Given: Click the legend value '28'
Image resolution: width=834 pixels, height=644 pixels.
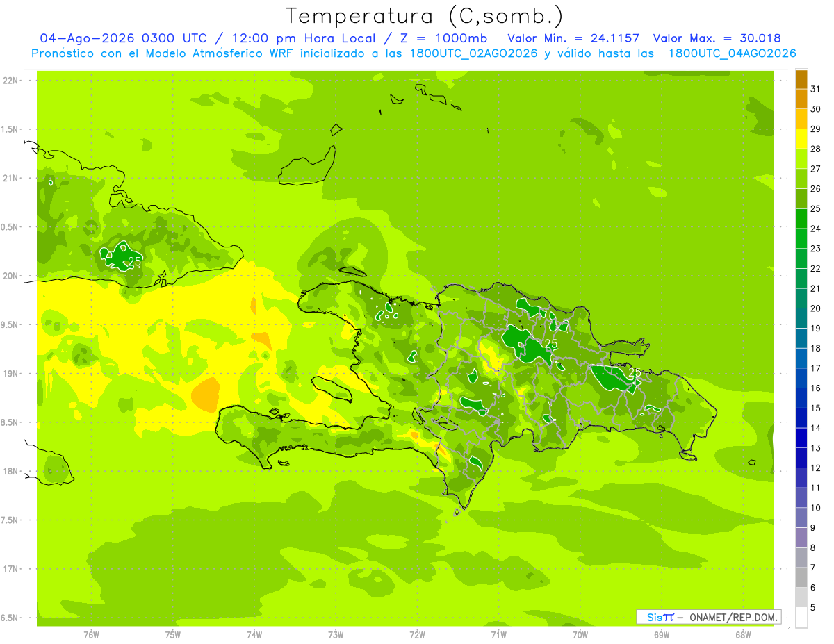Looking at the screenshot, I should [816, 149].
